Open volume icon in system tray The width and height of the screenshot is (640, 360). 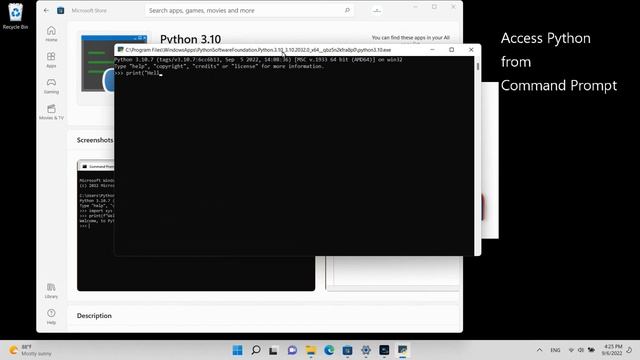click(581, 350)
